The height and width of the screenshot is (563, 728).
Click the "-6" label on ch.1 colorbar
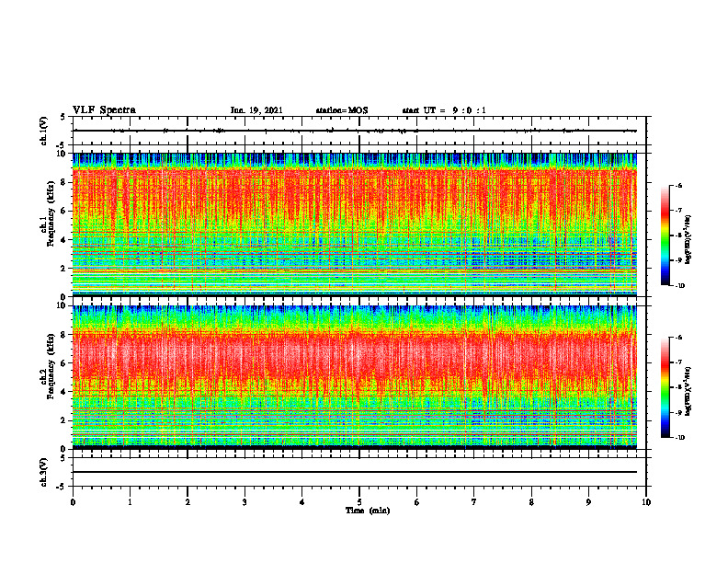click(x=679, y=185)
